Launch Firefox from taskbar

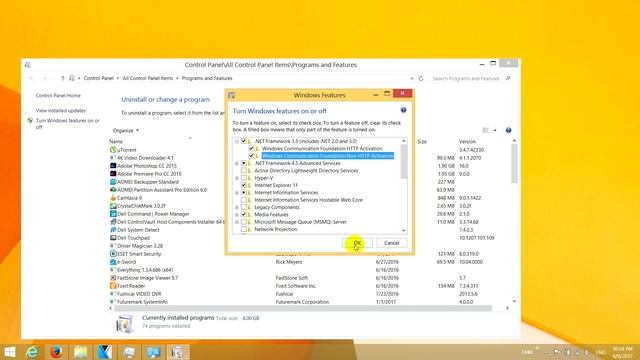point(56,352)
